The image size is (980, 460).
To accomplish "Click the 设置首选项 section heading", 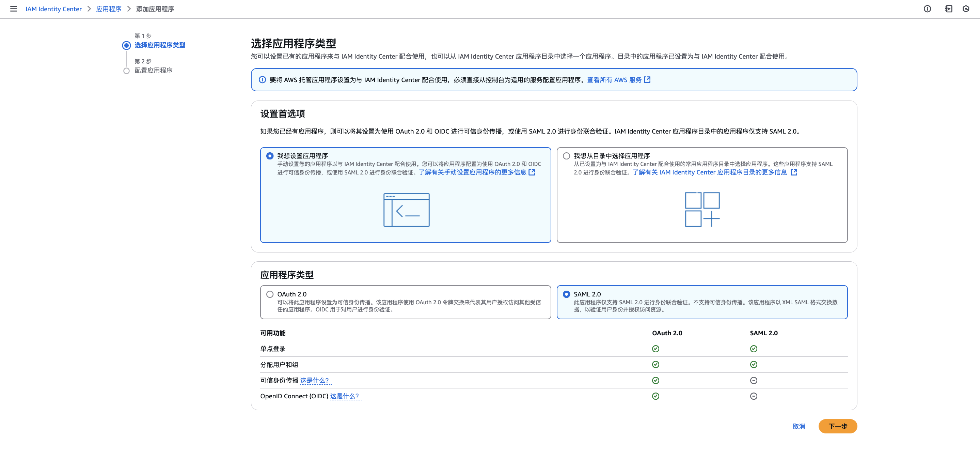I will coord(282,114).
